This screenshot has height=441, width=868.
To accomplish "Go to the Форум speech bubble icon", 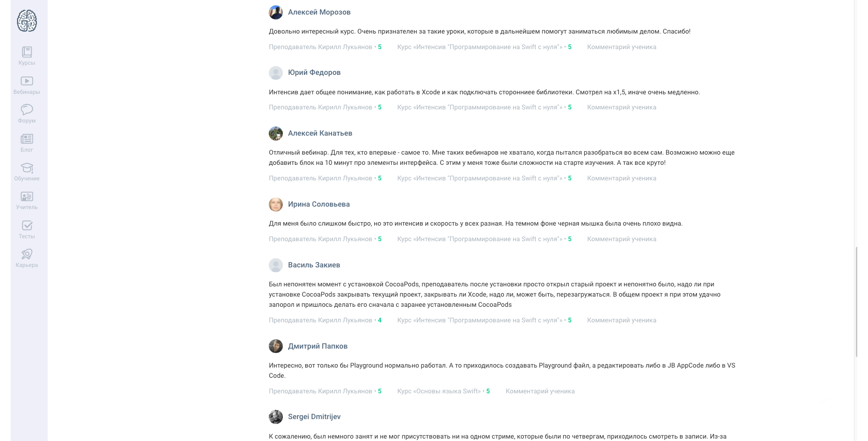I will click(x=27, y=109).
